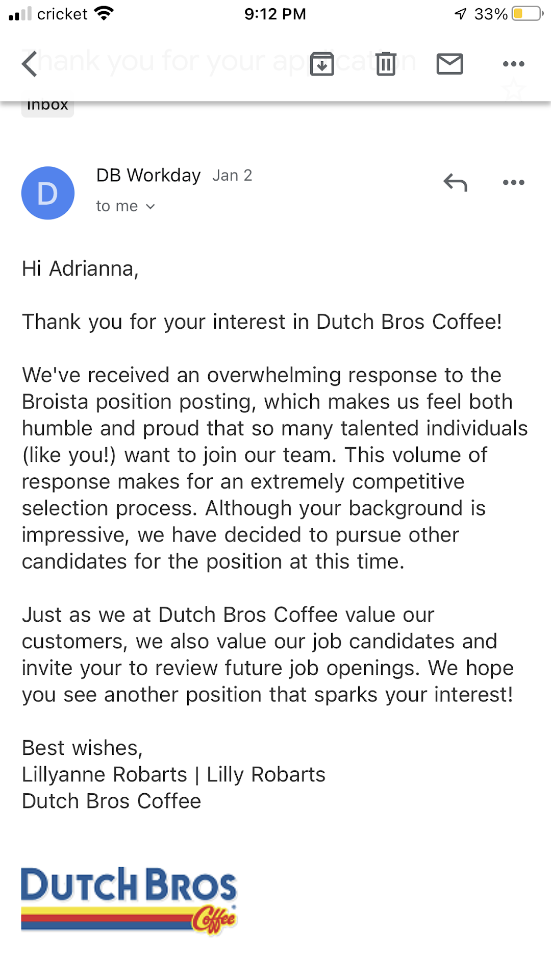The width and height of the screenshot is (551, 980).
Task: Tap the location arrow status icon
Action: click(x=460, y=14)
